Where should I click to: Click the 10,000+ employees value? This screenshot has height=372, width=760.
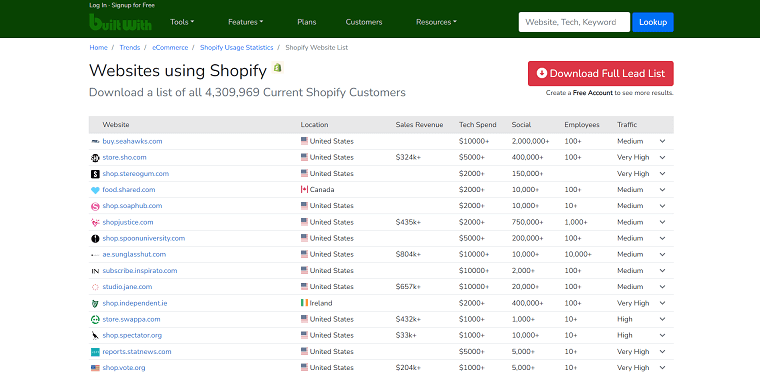coord(578,255)
